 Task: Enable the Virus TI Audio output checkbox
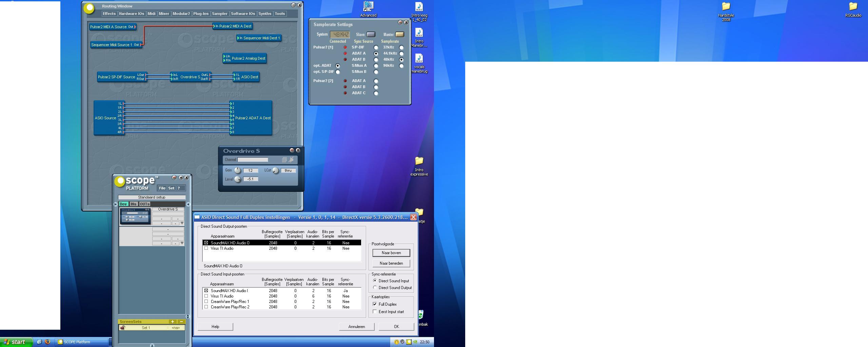pos(206,248)
